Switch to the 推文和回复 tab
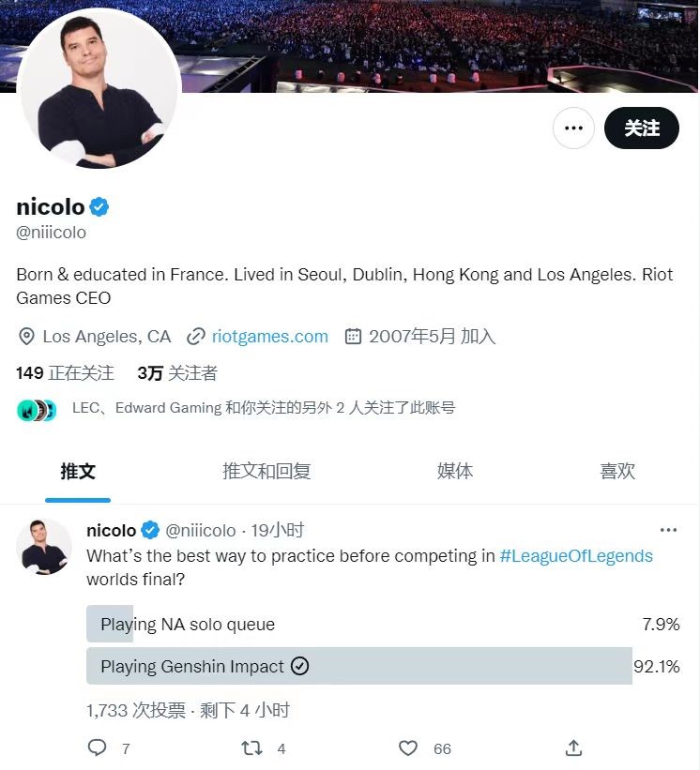 point(266,471)
